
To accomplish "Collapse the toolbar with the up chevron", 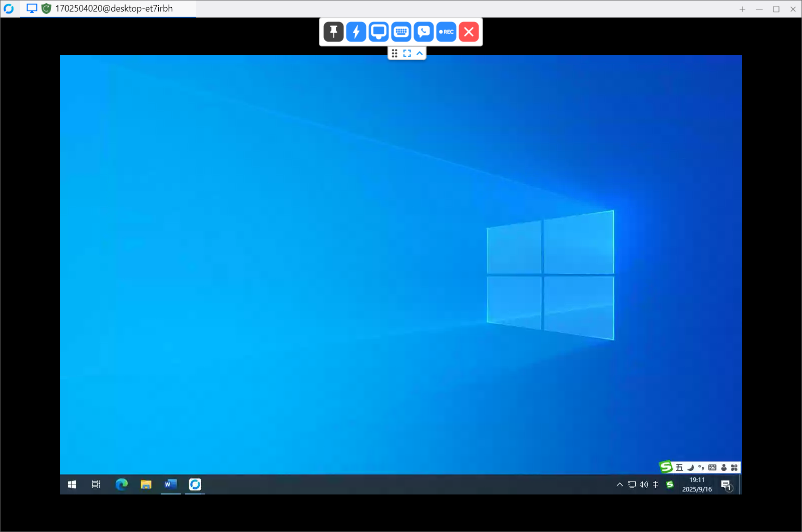I will point(420,53).
